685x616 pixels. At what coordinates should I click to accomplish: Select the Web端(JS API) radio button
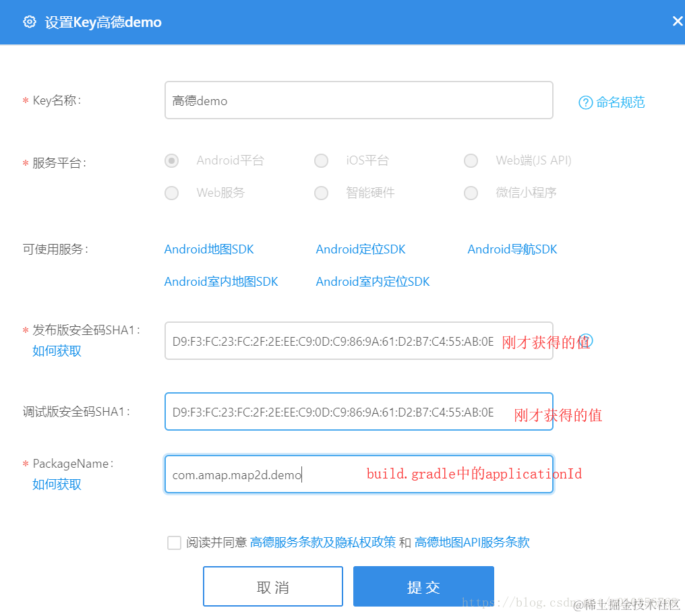coord(471,160)
